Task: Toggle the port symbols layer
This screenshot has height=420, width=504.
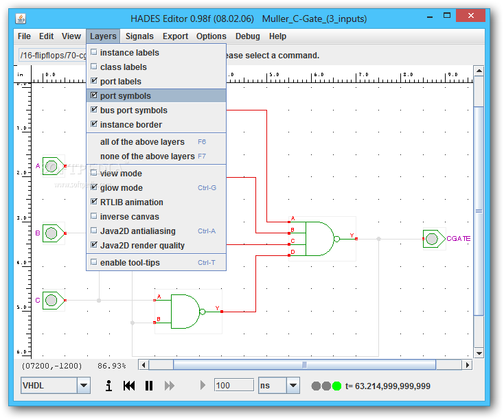Action: coord(157,96)
